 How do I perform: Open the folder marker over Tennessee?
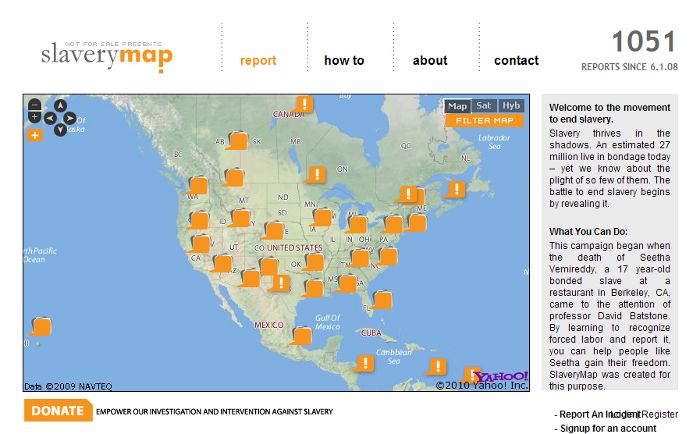pyautogui.click(x=359, y=258)
